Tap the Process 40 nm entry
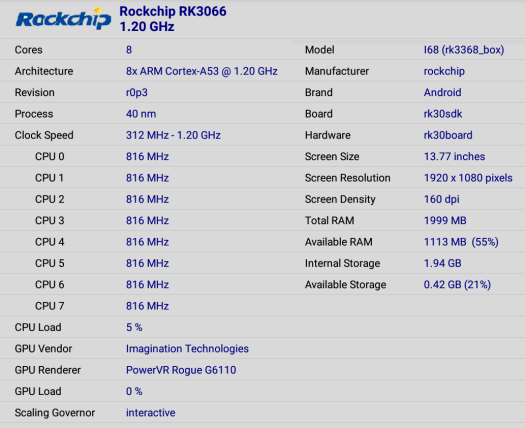The height and width of the screenshot is (428, 525). 147,114
